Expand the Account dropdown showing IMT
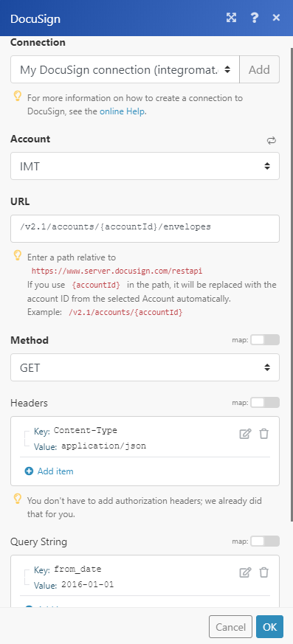This screenshot has width=293, height=644. tap(145, 166)
